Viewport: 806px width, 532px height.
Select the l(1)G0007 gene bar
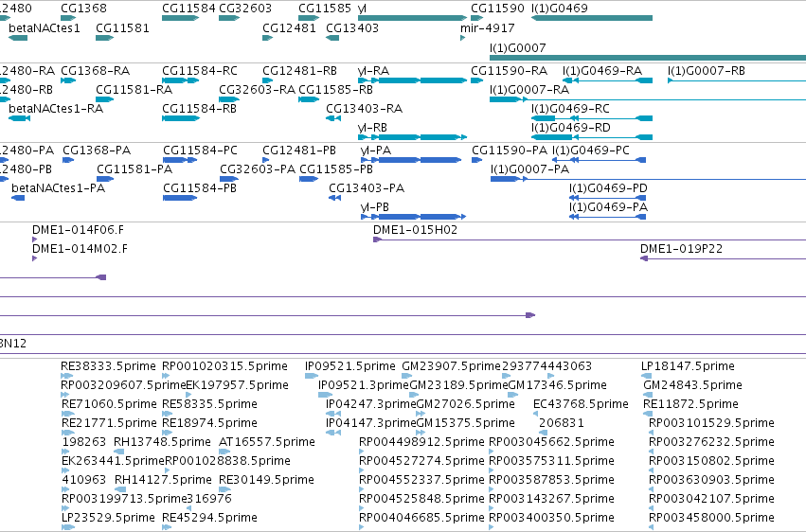[648, 58]
